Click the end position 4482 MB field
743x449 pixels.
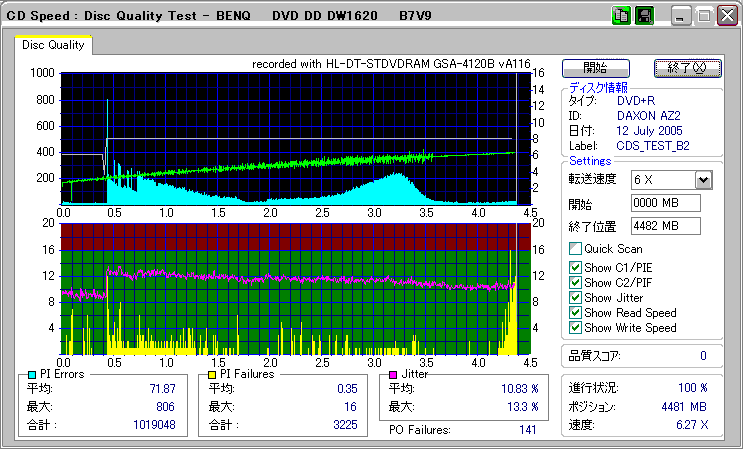[665, 225]
